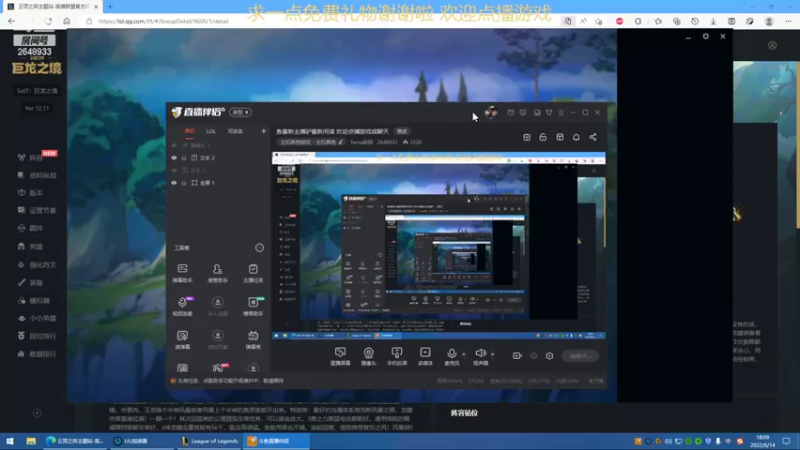The width and height of the screenshot is (800, 450).
Task: Open 资料纵览 in the website sidebar
Action: (x=37, y=176)
